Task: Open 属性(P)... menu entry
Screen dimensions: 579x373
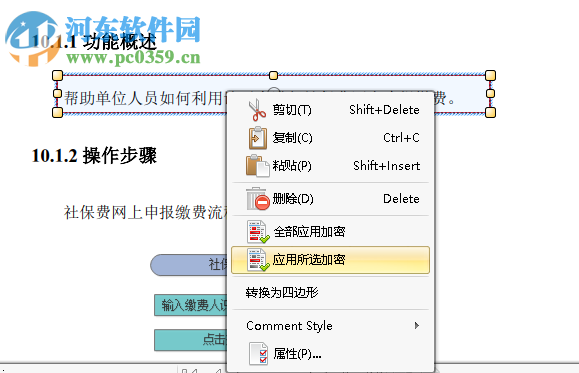Action: [x=330, y=354]
